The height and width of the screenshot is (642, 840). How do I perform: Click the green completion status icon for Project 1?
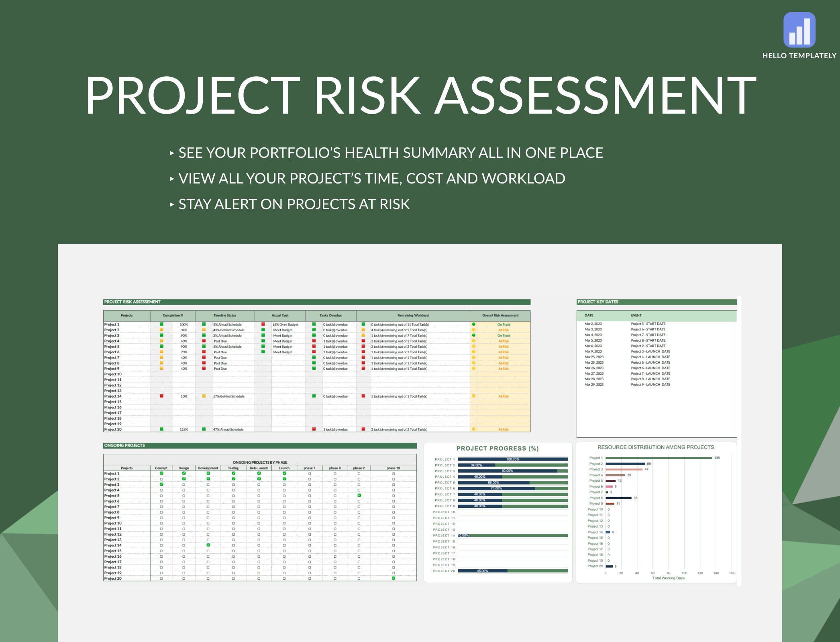point(161,324)
